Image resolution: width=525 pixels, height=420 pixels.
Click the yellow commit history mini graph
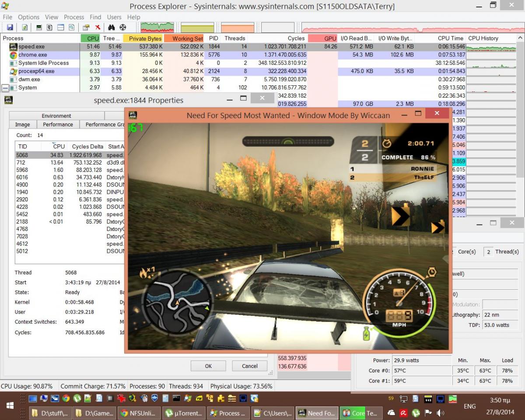(x=197, y=28)
